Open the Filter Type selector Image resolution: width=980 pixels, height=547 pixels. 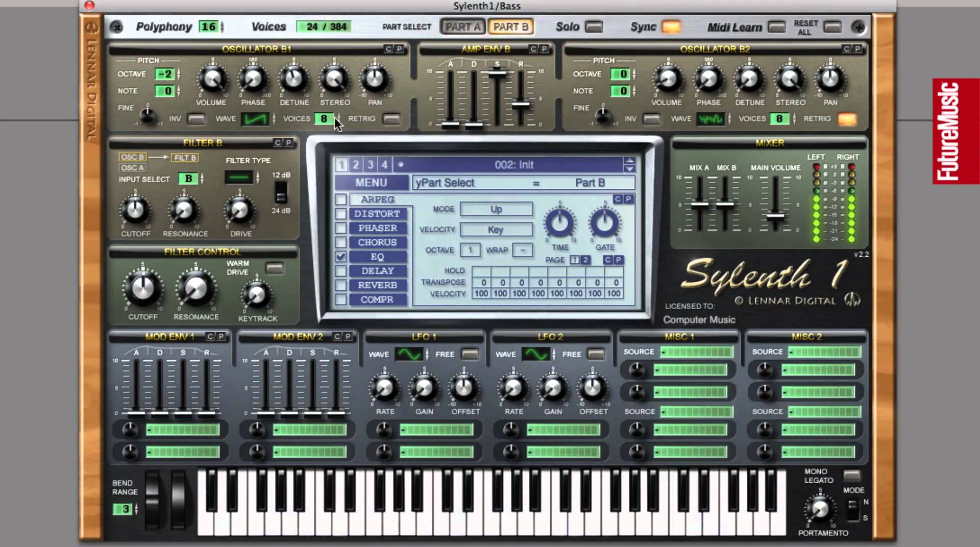click(x=239, y=178)
